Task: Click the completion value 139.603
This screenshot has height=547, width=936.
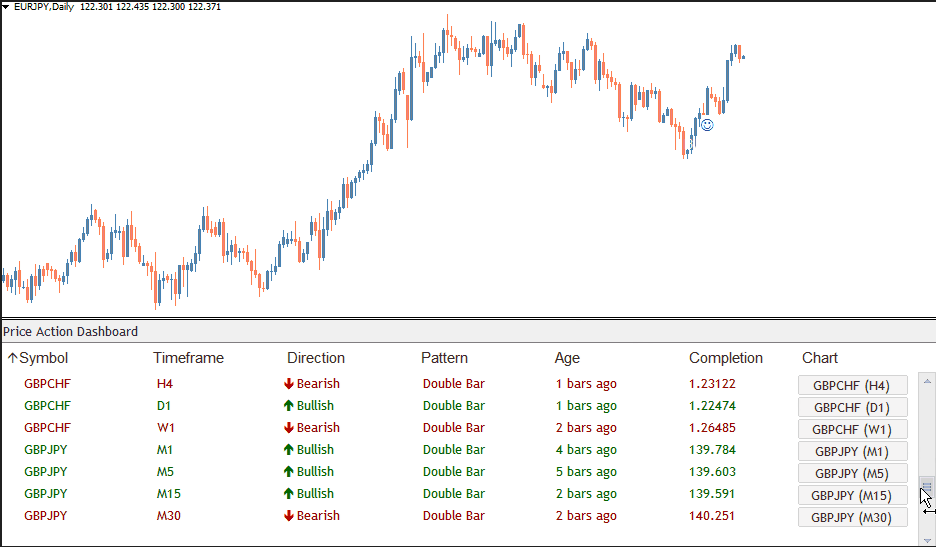Action: [x=712, y=472]
